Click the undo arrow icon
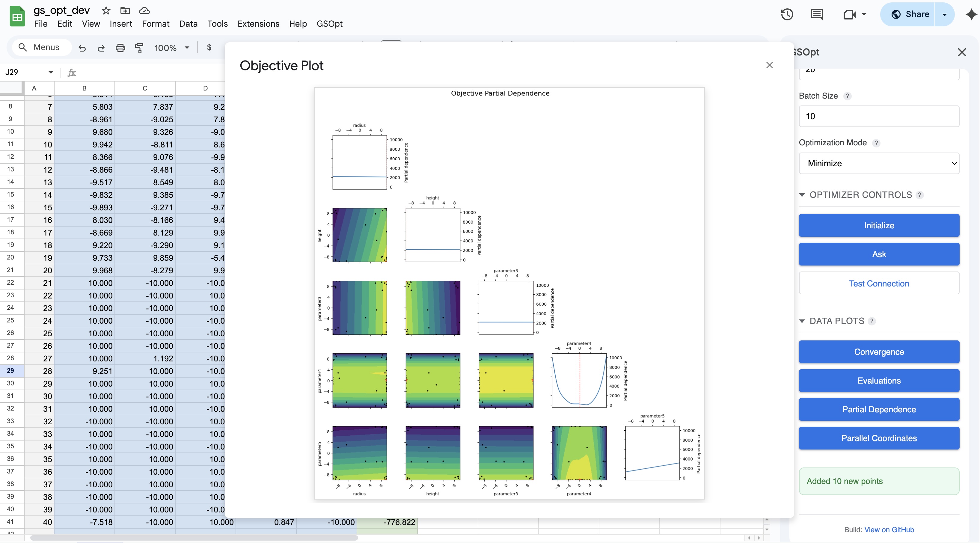The width and height of the screenshot is (980, 543). click(82, 48)
